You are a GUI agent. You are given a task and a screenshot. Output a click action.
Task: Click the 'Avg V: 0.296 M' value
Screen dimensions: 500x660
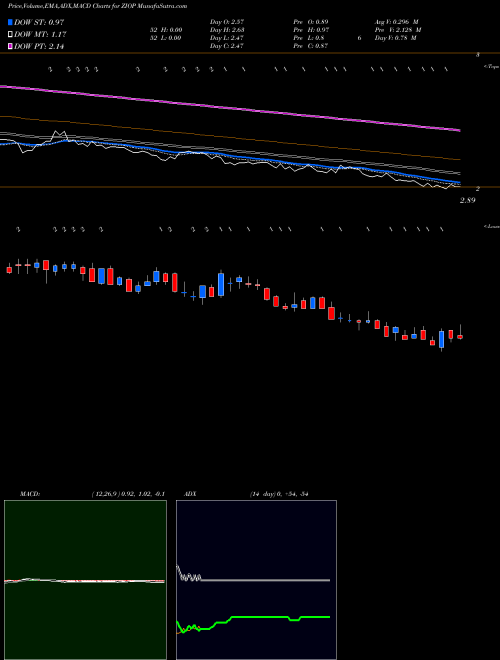tap(396, 22)
